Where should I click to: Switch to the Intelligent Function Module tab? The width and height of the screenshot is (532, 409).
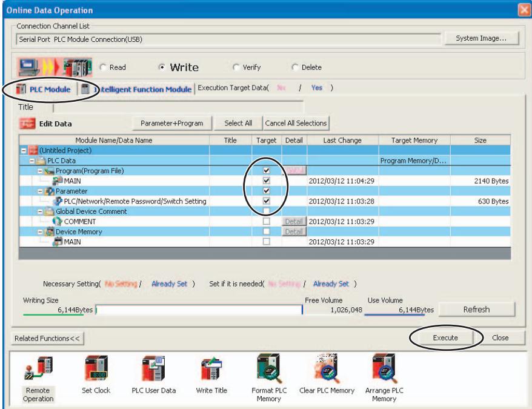pyautogui.click(x=136, y=89)
